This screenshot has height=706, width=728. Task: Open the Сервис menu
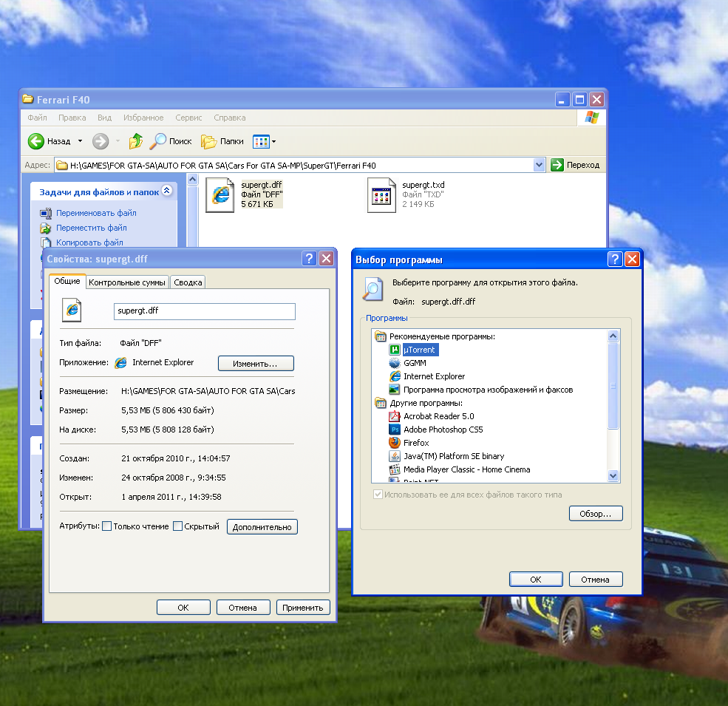coord(188,118)
